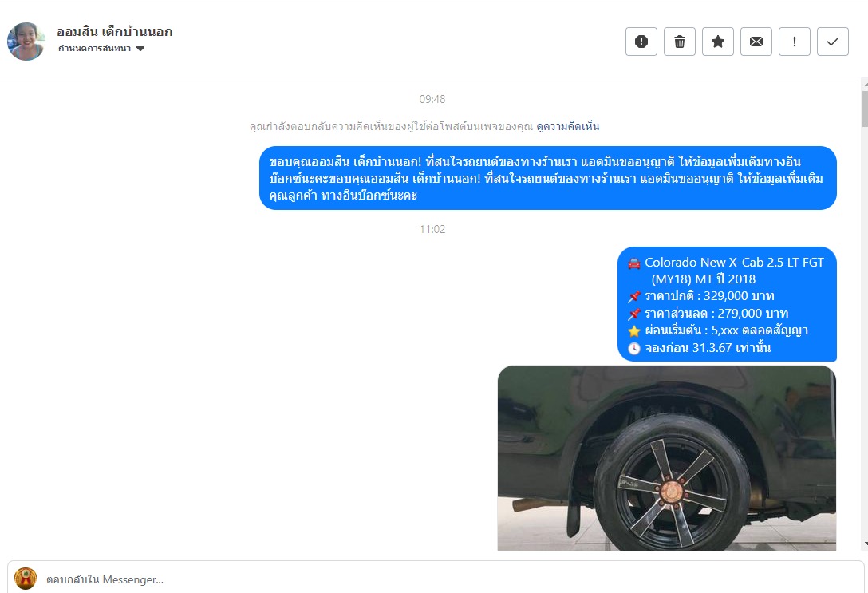
Task: Click contact name ออมสิน เด็กบ้านนอก
Action: [114, 32]
